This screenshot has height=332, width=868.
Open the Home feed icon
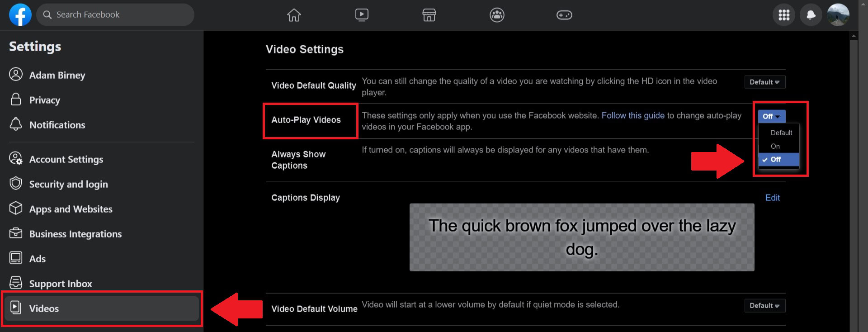coord(294,15)
